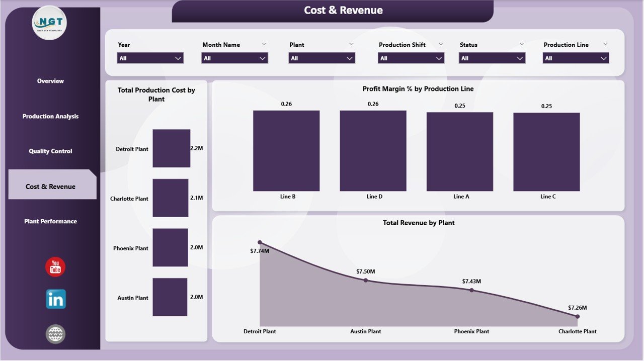Viewport: 644px width, 361px height.
Task: Click the LinkedIn icon
Action: tap(55, 299)
